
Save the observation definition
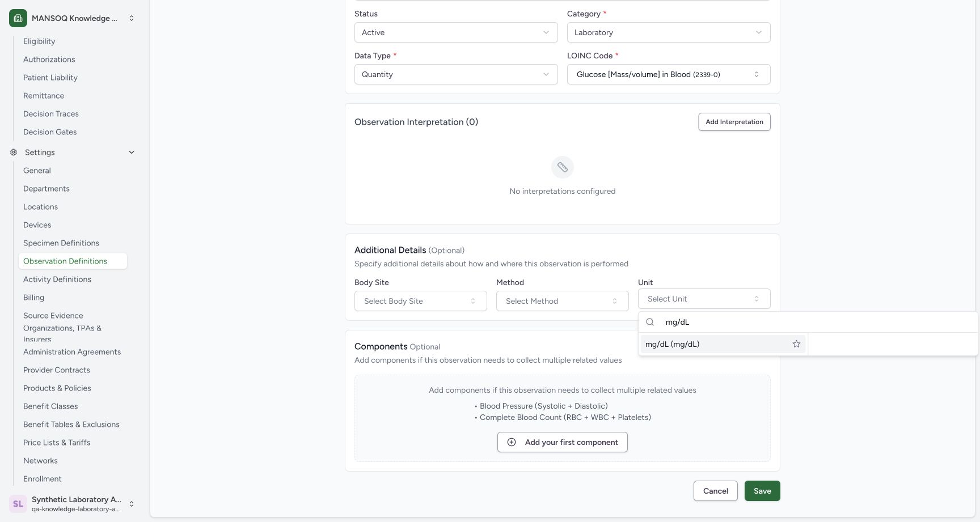pos(762,491)
